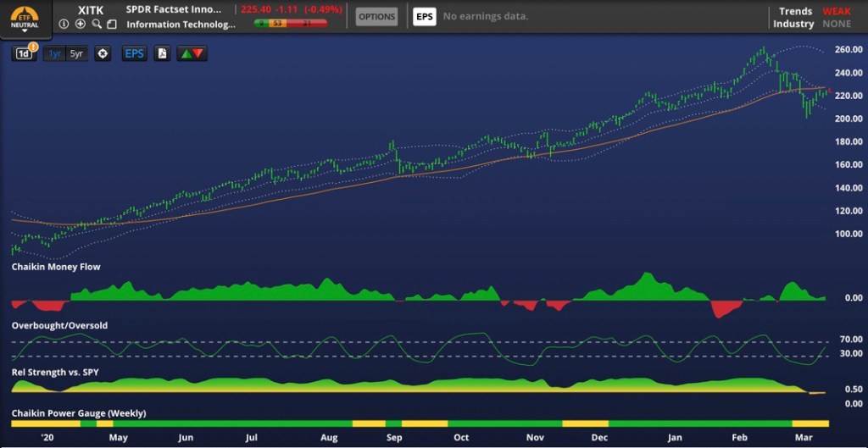Click the Information Technology sector name

point(181,25)
